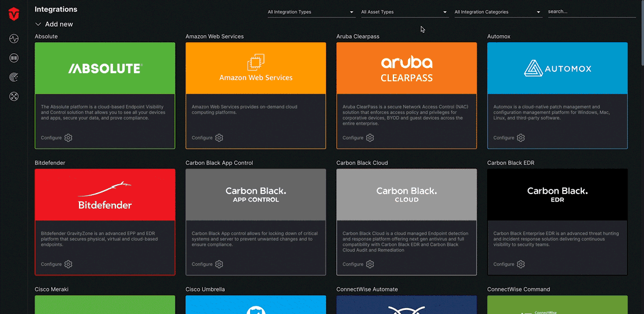
Task: Click Configure on Carbon Black App Control
Action: pyautogui.click(x=202, y=264)
